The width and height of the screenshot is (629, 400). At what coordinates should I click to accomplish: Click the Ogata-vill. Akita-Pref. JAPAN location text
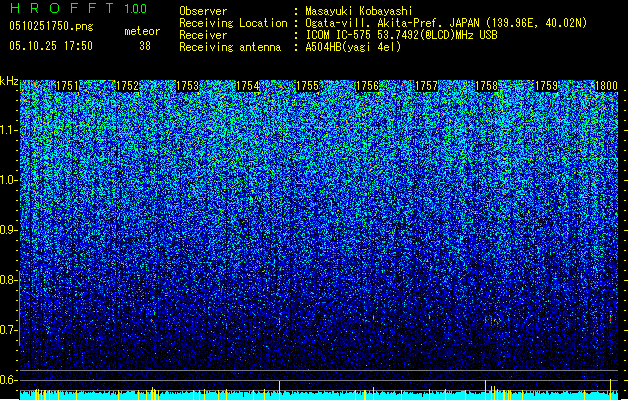446,23
